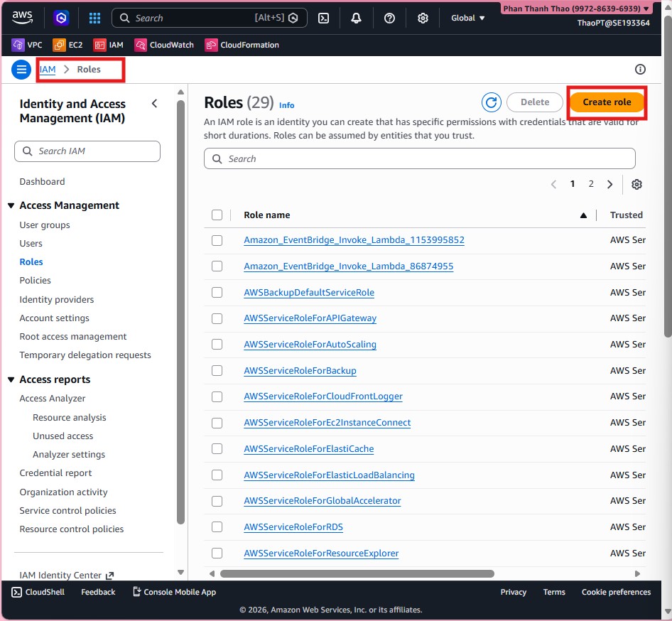This screenshot has width=672, height=621.
Task: Check the select-all roles checkbox
Action: [x=217, y=215]
